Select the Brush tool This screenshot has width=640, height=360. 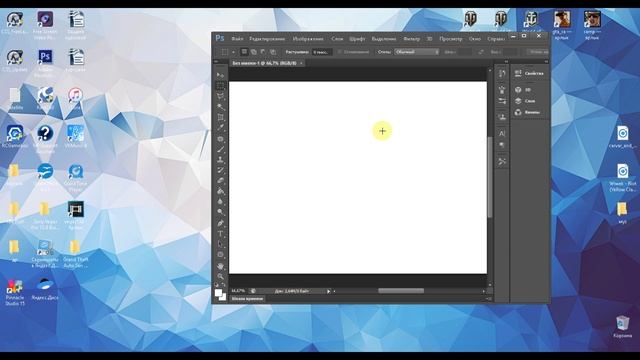(220, 149)
